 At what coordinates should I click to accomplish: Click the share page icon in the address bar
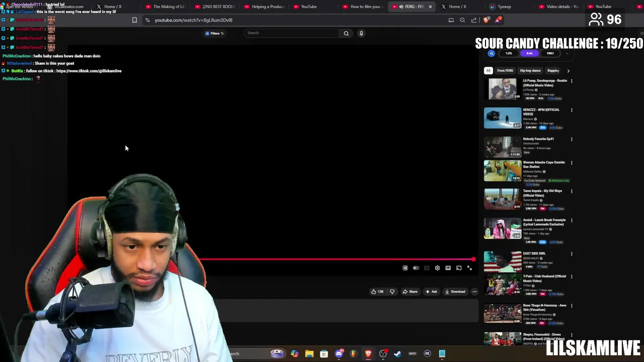(x=474, y=20)
